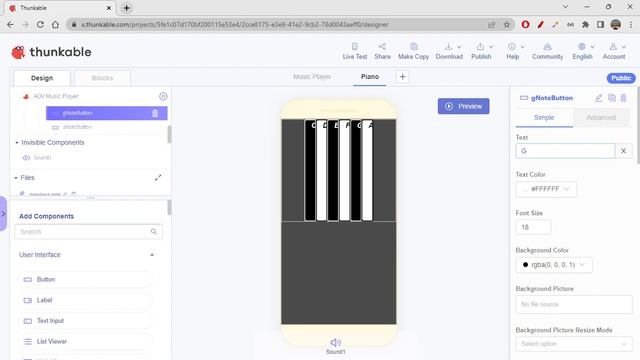The width and height of the screenshot is (640, 360).
Task: Open the Opera extension icon
Action: 525,24
